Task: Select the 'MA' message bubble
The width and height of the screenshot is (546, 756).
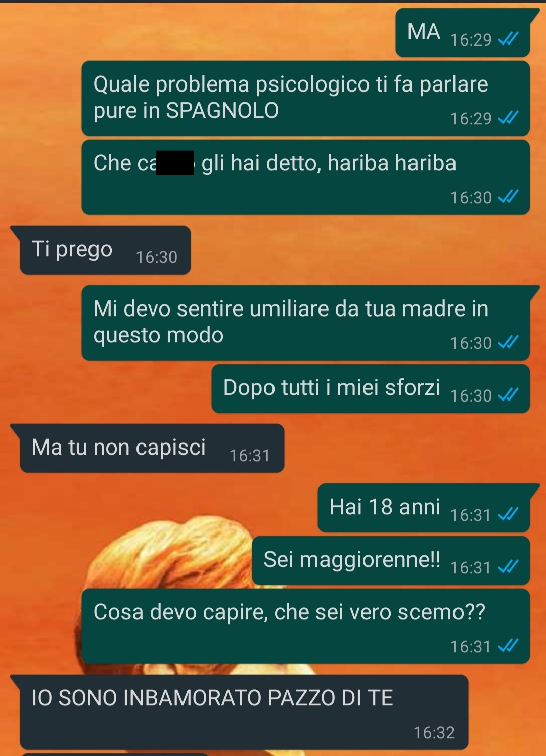Action: point(463,33)
